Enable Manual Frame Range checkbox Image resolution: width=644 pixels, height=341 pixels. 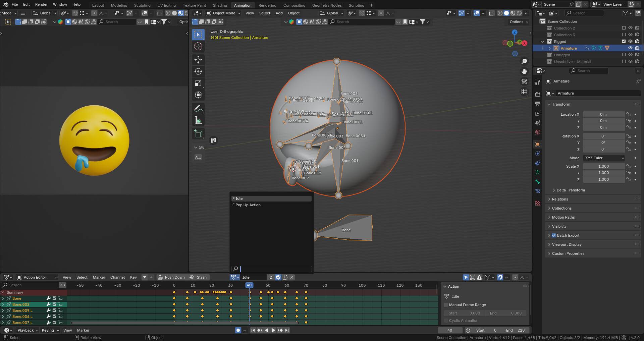[x=446, y=305]
